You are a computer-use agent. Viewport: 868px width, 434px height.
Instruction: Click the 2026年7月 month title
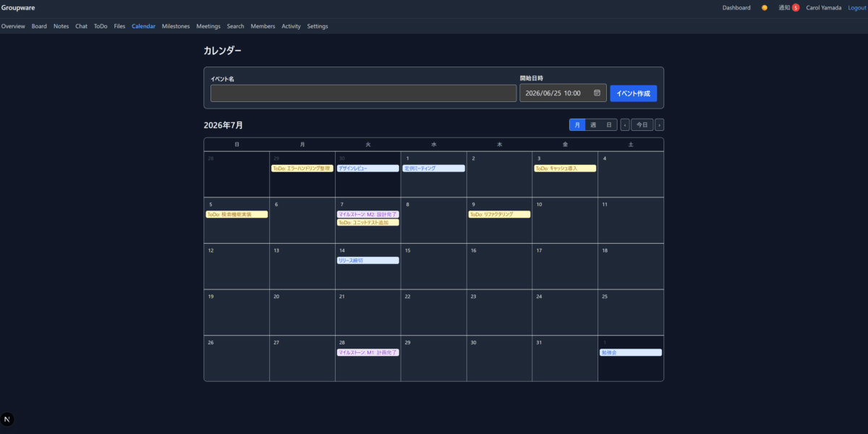[224, 125]
